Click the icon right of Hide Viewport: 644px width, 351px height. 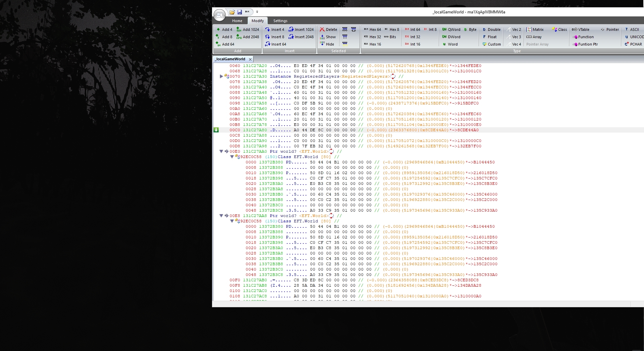click(345, 44)
